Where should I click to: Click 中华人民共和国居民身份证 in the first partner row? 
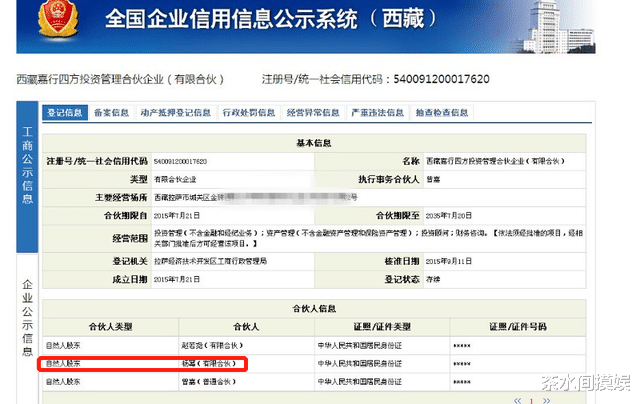point(360,346)
